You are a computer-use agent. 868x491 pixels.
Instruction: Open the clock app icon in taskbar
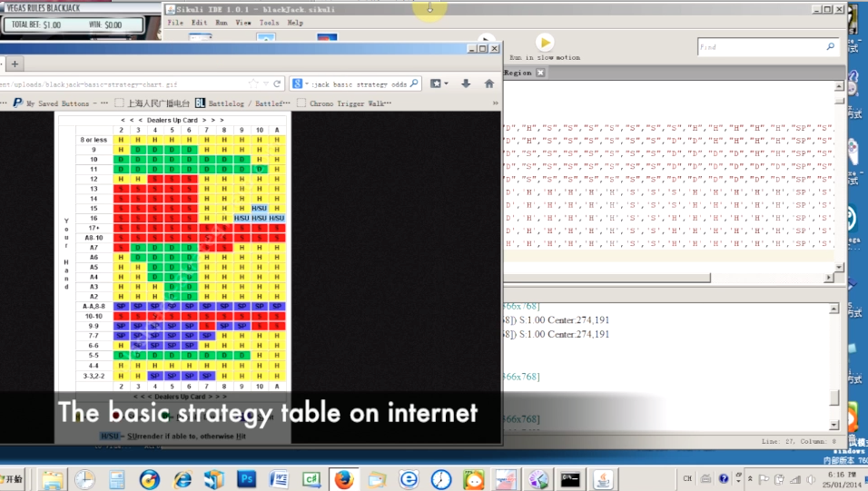84,479
